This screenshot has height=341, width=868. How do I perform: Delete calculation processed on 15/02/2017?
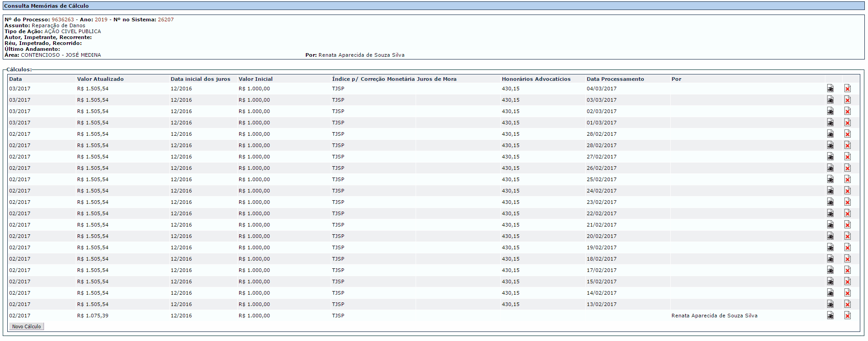847,282
